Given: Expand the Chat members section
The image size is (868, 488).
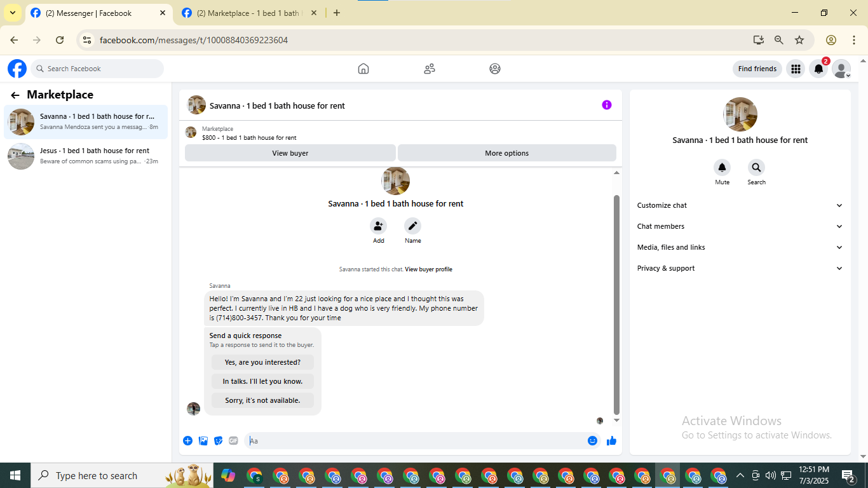Looking at the screenshot, I should [x=740, y=226].
